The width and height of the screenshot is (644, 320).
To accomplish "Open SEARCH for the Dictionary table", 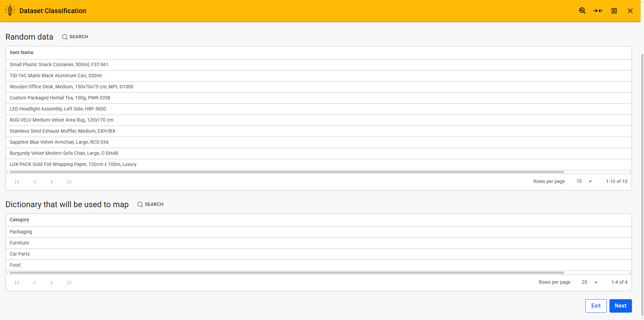I will pos(150,204).
